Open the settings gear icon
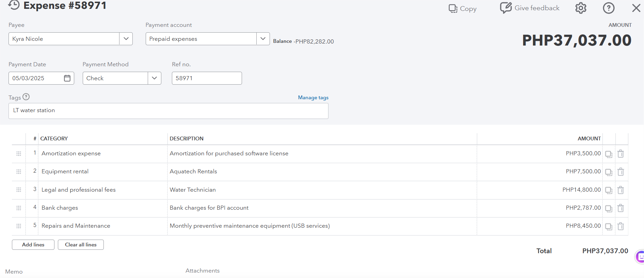 pyautogui.click(x=581, y=8)
